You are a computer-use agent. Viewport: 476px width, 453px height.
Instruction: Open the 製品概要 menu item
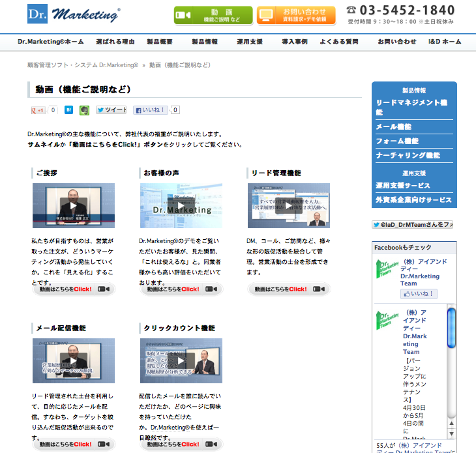point(160,42)
